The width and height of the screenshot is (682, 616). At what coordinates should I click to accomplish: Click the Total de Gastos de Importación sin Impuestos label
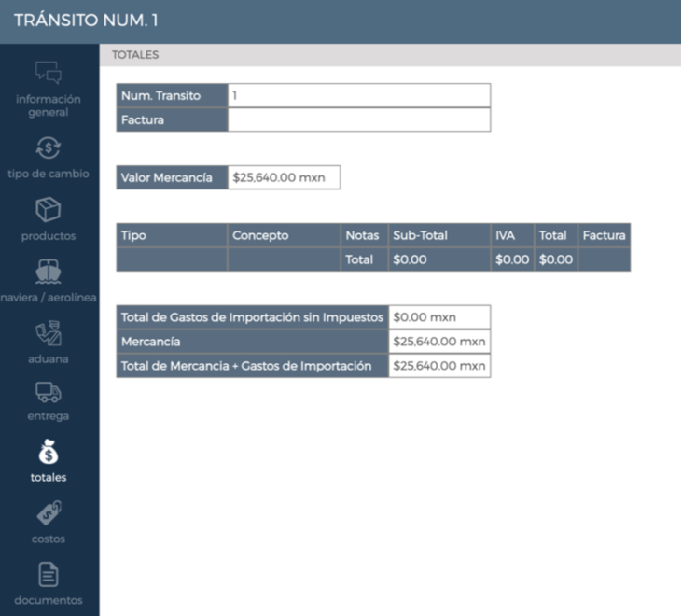pyautogui.click(x=252, y=317)
